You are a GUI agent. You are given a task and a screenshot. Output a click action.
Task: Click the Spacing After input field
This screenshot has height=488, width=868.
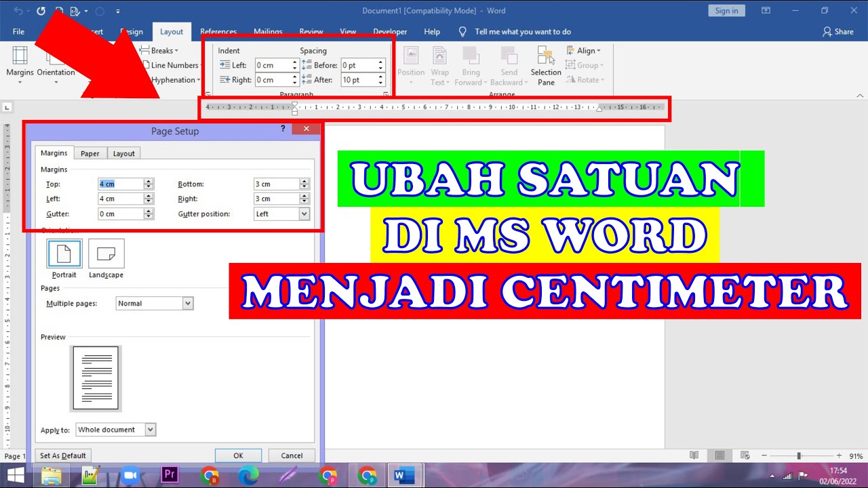(359, 80)
